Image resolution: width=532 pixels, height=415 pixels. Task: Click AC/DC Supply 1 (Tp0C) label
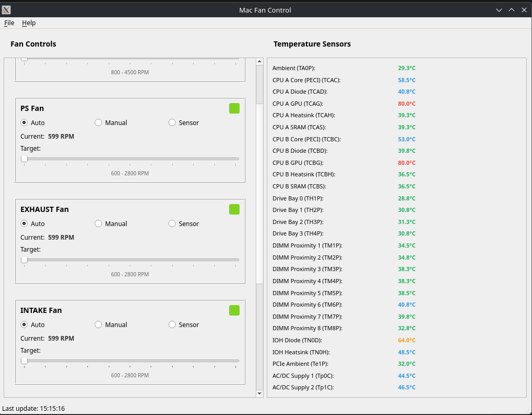[x=303, y=376]
